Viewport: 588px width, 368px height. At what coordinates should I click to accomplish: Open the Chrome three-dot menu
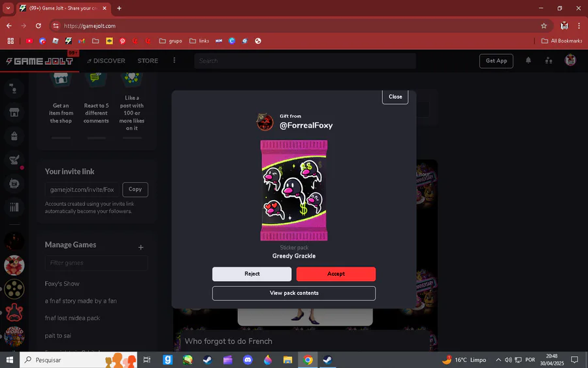[579, 26]
